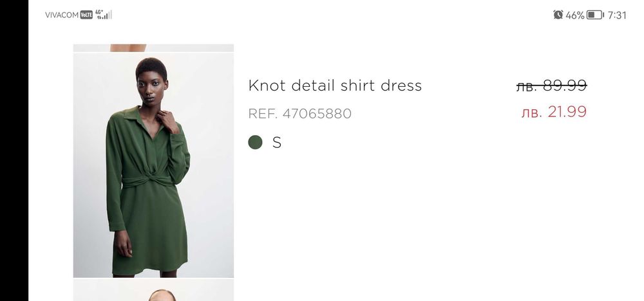Tap the size S label
Screen dimensions: 644x301
(277, 142)
